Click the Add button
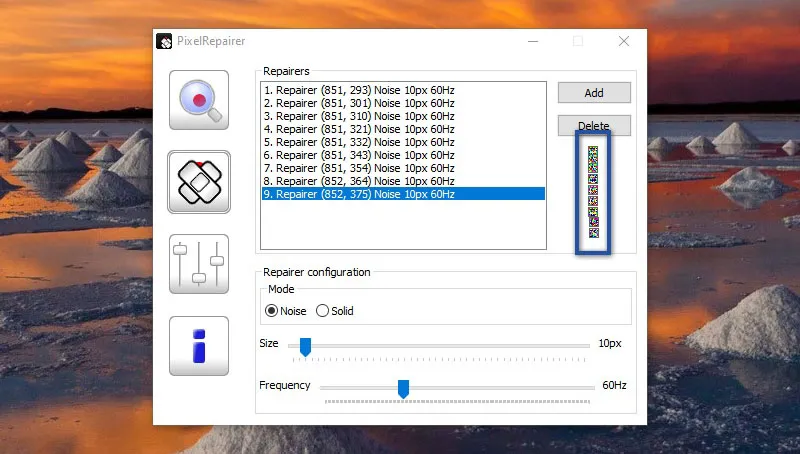The width and height of the screenshot is (800, 454). (x=594, y=93)
